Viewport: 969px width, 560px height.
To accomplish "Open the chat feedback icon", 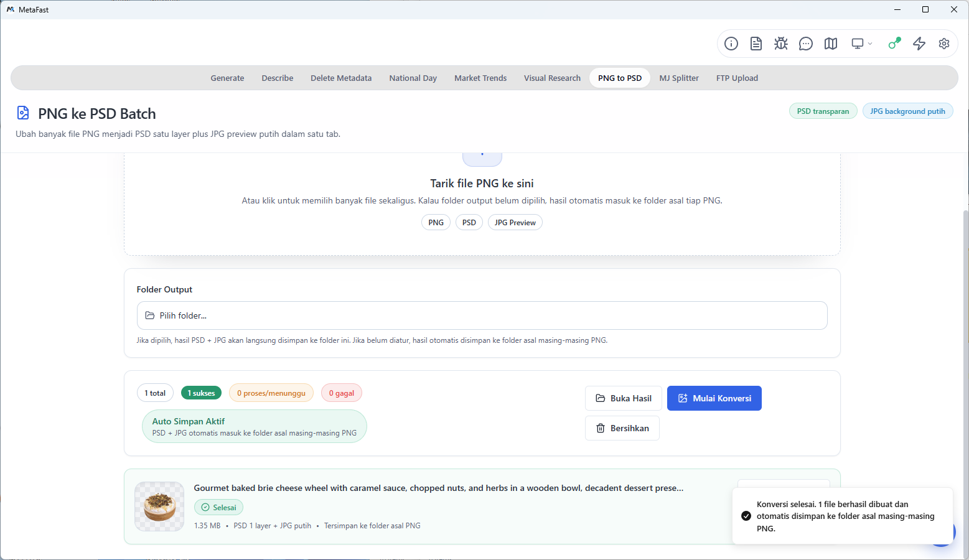I will [x=806, y=44].
